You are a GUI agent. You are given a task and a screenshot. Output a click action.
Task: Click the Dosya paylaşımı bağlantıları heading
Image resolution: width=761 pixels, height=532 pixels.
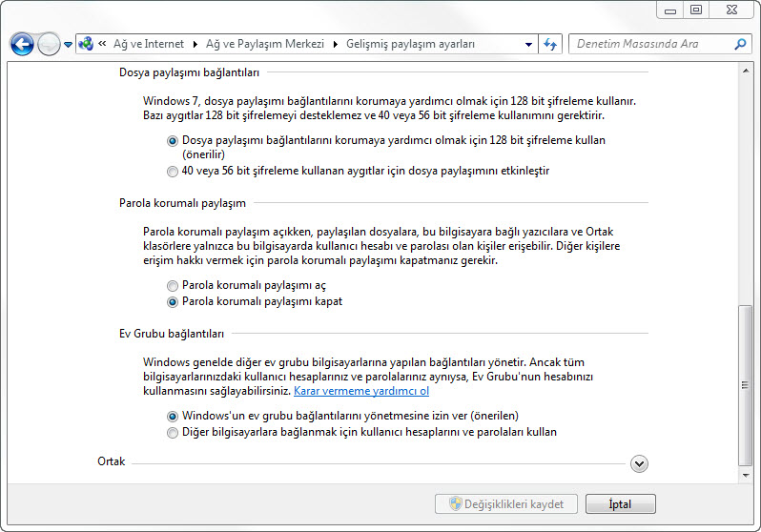coord(189,72)
